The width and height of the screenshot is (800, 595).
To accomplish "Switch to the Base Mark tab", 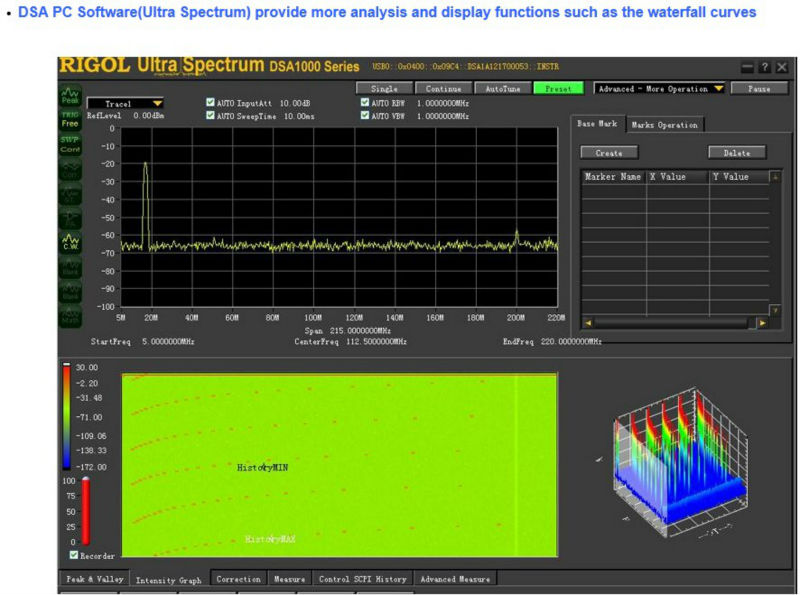I will 597,124.
